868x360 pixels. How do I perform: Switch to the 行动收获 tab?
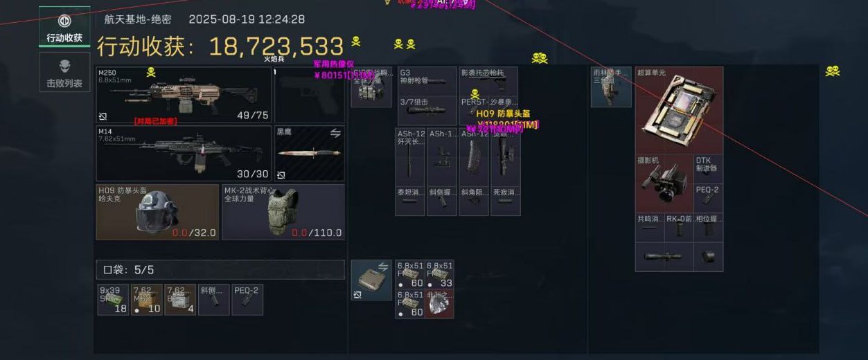click(x=64, y=27)
